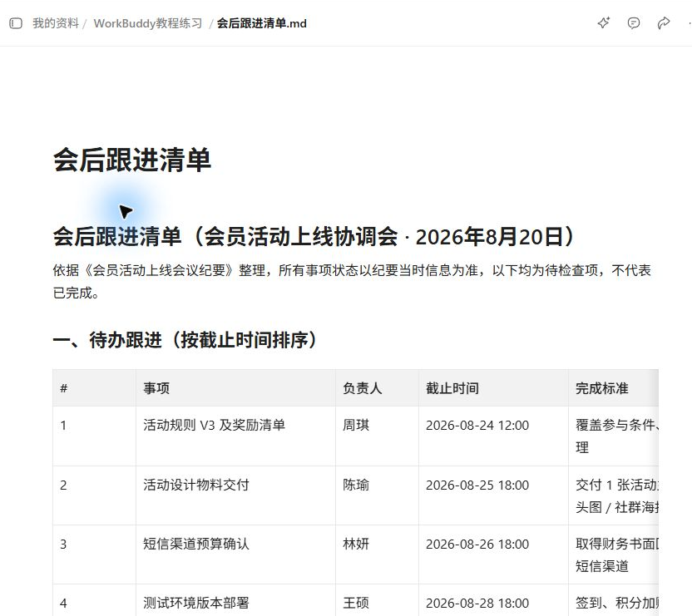
Task: Click cell 测试环境版本部署
Action: (x=235, y=600)
